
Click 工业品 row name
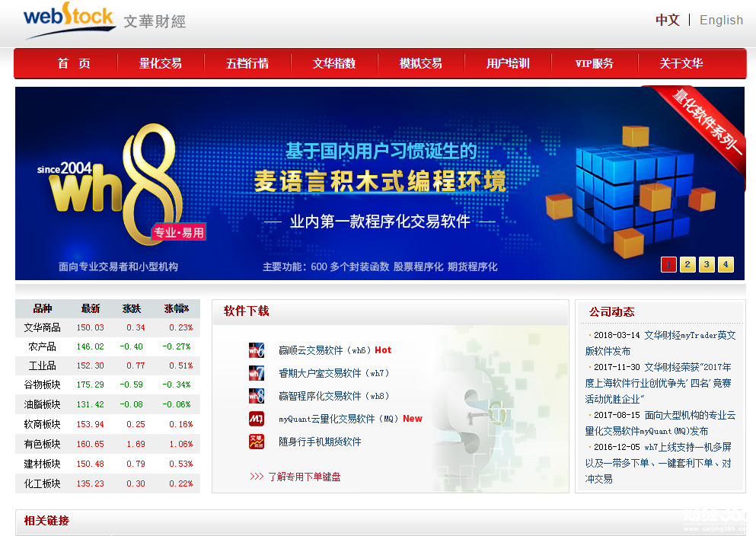click(x=43, y=366)
